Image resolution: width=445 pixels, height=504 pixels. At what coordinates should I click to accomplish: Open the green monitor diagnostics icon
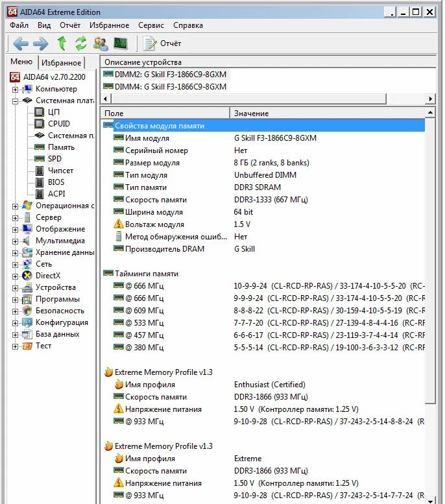point(120,43)
